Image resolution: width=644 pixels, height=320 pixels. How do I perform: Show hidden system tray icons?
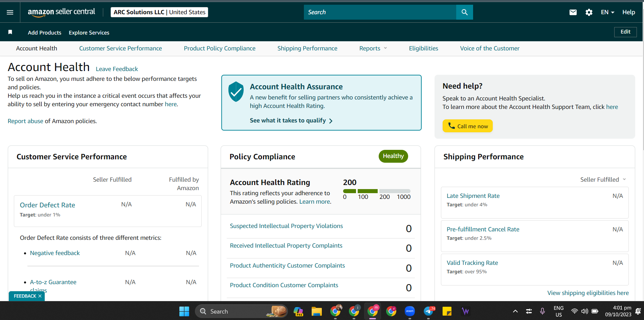coord(515,311)
